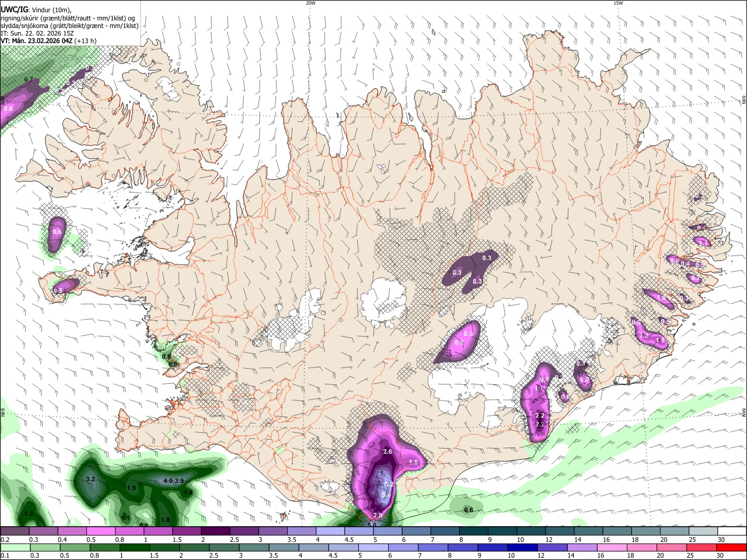Image resolution: width=747 pixels, height=560 pixels.
Task: Click the 4.0 rain value label
Action: (168, 481)
